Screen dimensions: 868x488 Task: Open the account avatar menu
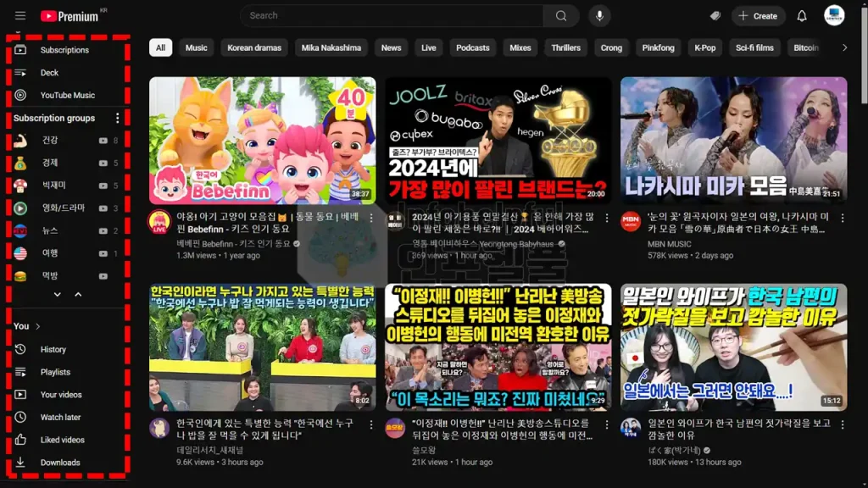[x=834, y=15]
